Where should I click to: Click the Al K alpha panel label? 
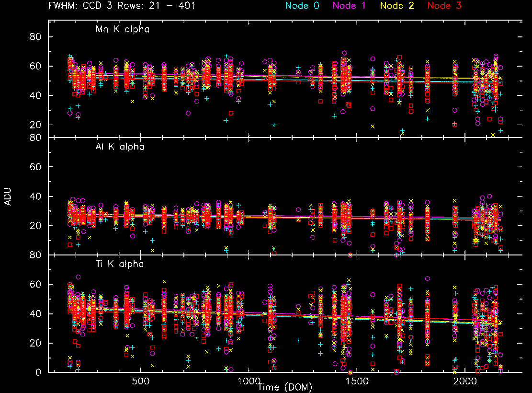pos(120,147)
